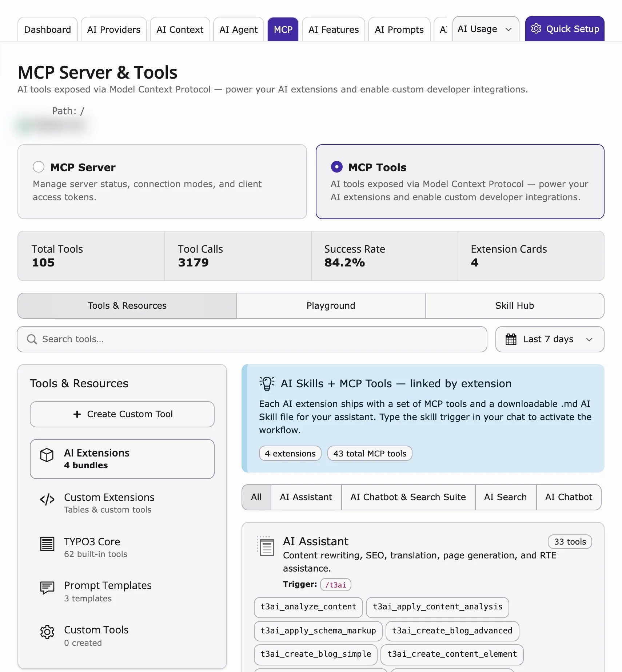622x672 pixels.
Task: Filter extensions by All
Action: point(256,497)
